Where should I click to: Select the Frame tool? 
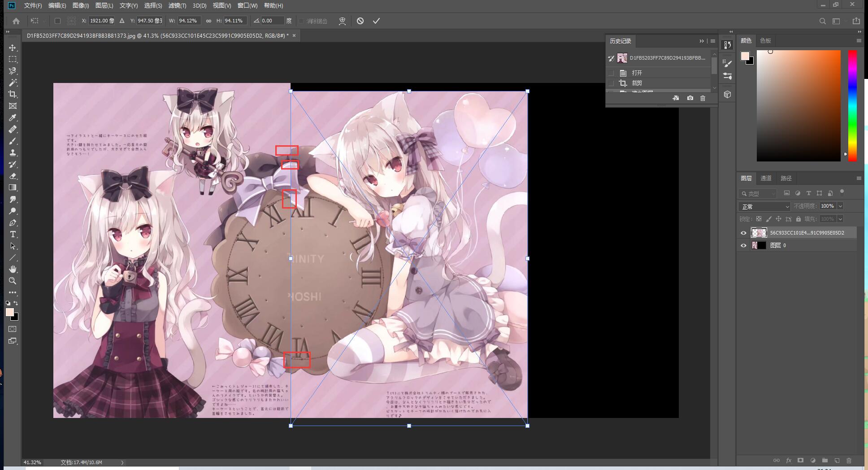(13, 106)
